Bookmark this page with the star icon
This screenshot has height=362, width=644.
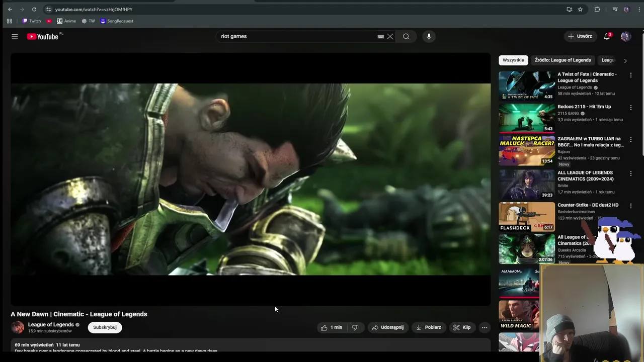[580, 9]
